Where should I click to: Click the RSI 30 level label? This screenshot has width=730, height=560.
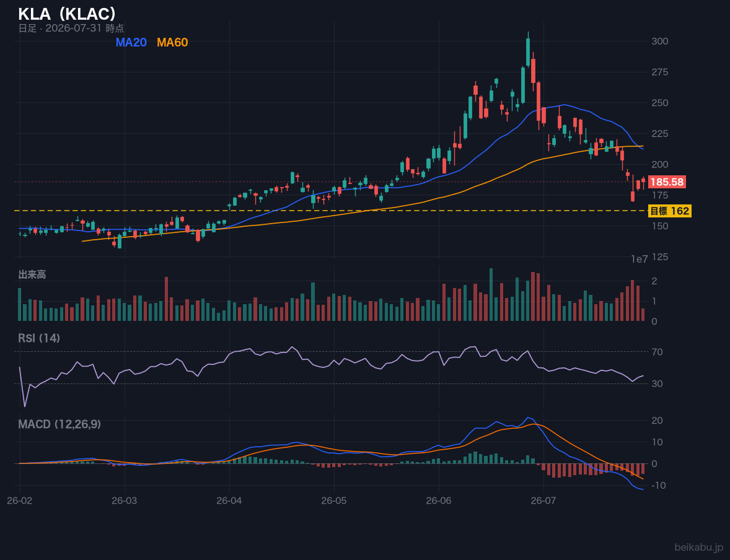point(657,383)
